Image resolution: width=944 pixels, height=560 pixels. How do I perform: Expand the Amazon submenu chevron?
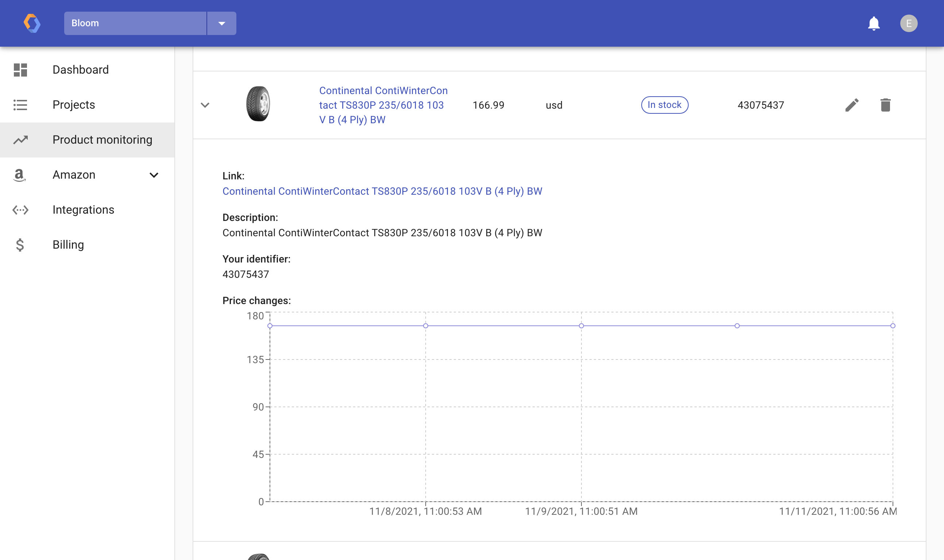pyautogui.click(x=154, y=175)
